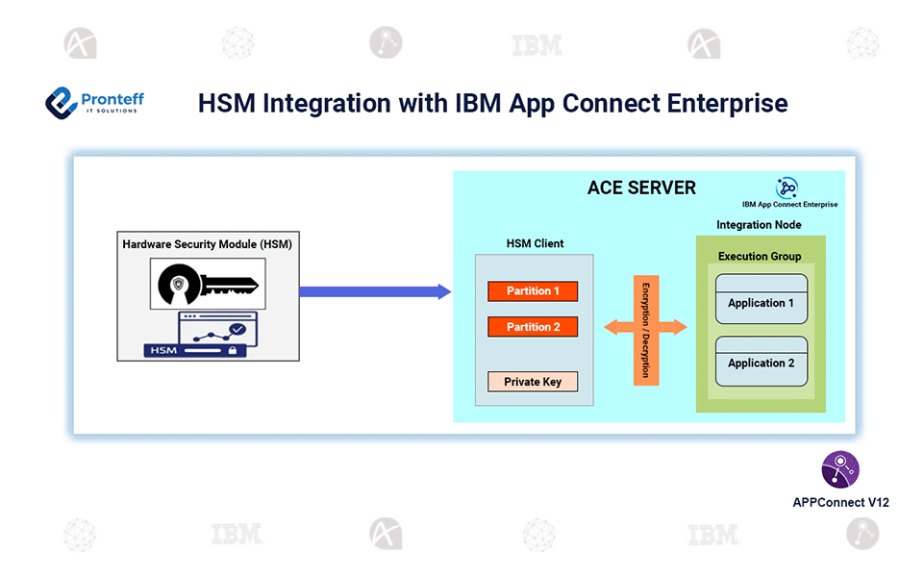Click the Private Key box
The image size is (924, 577).
533,382
